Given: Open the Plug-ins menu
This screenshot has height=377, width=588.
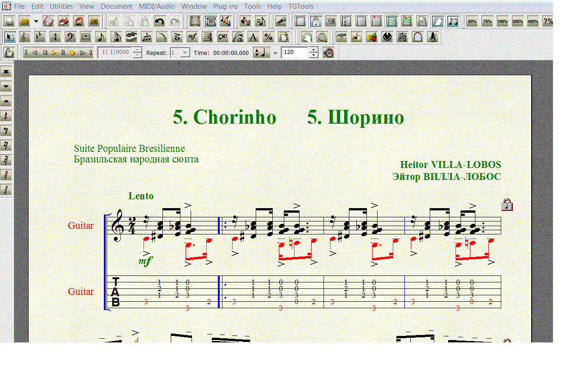Looking at the screenshot, I should (x=226, y=6).
